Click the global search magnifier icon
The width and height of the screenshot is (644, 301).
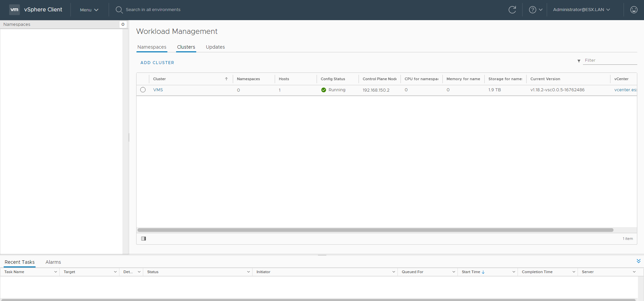[x=119, y=10]
